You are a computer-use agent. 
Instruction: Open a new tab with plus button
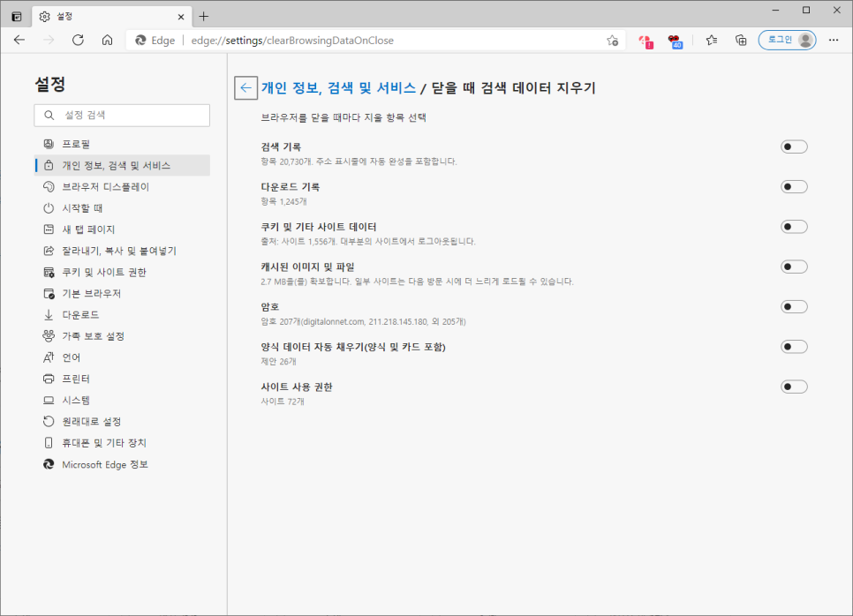tap(203, 16)
